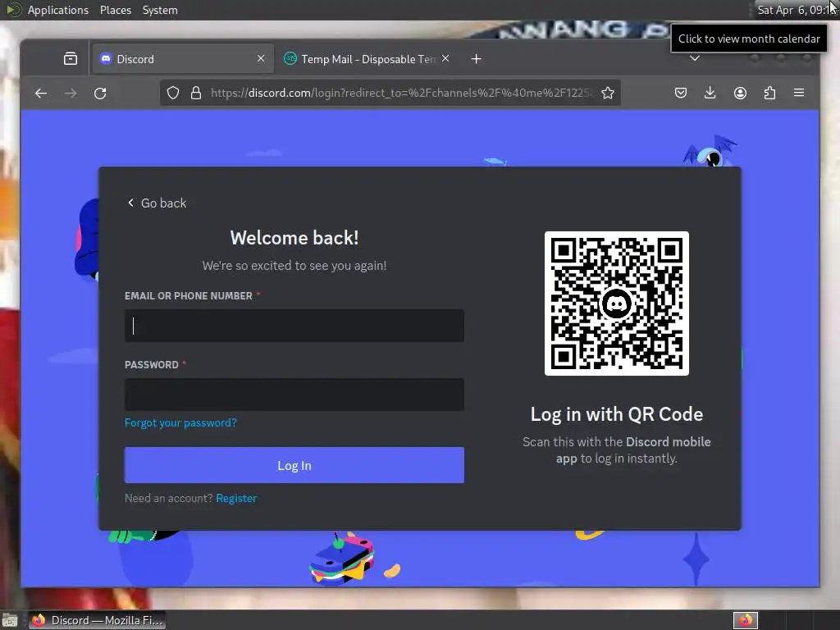
Task: Open the Firefox hamburger menu
Action: coord(799,94)
